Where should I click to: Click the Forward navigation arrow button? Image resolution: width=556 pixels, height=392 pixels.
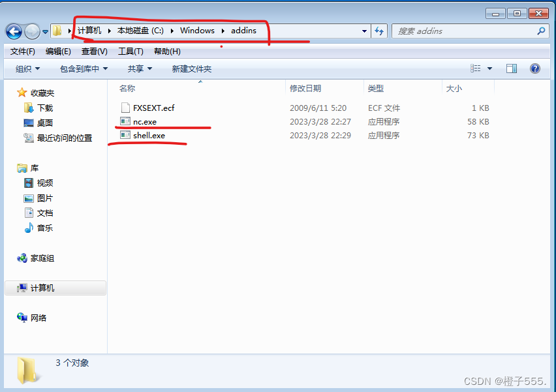coord(32,31)
